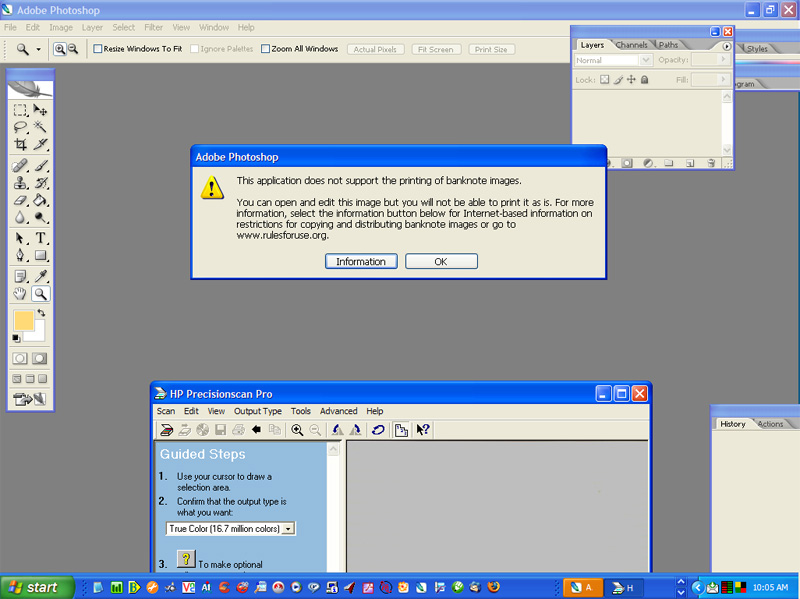Select the Horizontal Type tool
The image size is (800, 599).
pos(40,238)
